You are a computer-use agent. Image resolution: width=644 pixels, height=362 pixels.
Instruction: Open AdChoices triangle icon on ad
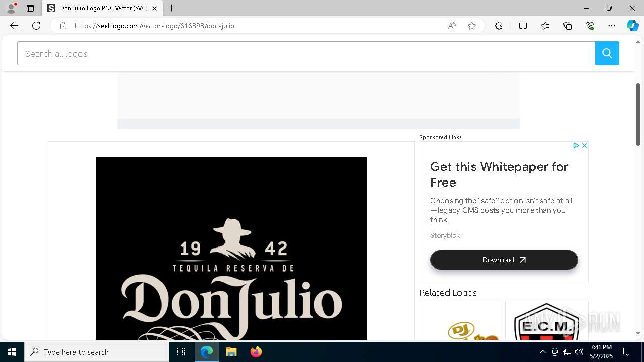[576, 145]
